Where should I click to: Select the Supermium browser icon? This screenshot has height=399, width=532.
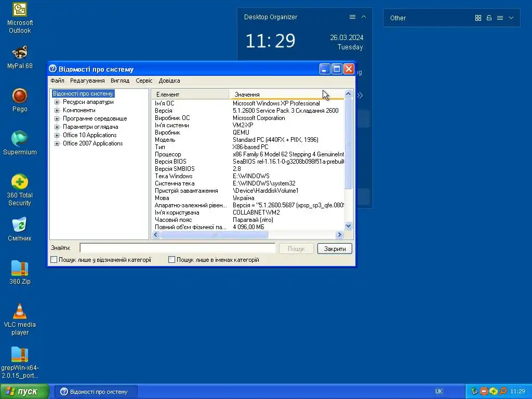pos(20,143)
